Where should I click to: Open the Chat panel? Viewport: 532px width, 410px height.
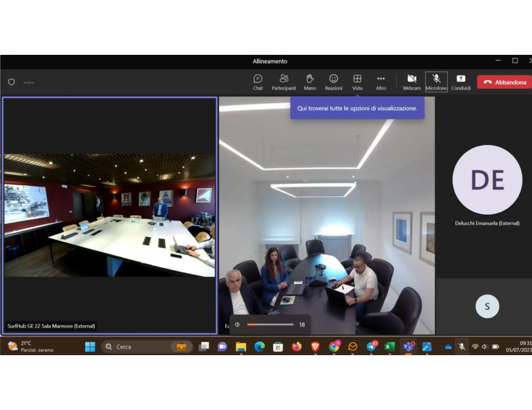257,82
